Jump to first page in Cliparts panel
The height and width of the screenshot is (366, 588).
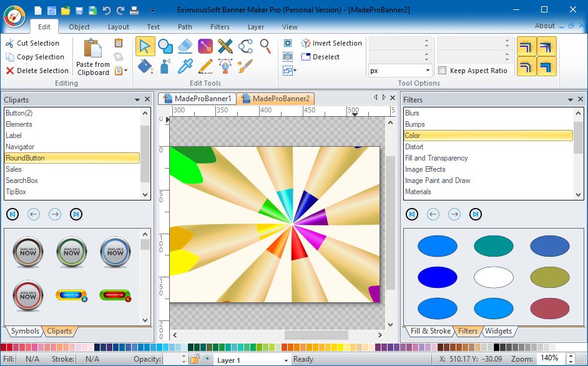point(12,214)
